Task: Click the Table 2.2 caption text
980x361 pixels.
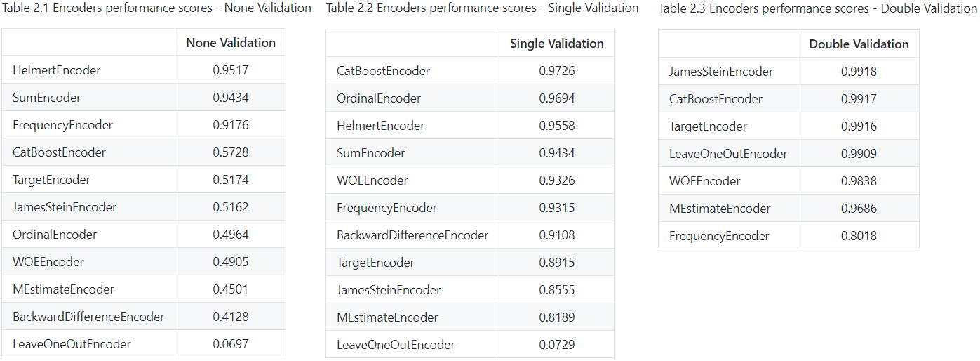Action: tap(483, 8)
